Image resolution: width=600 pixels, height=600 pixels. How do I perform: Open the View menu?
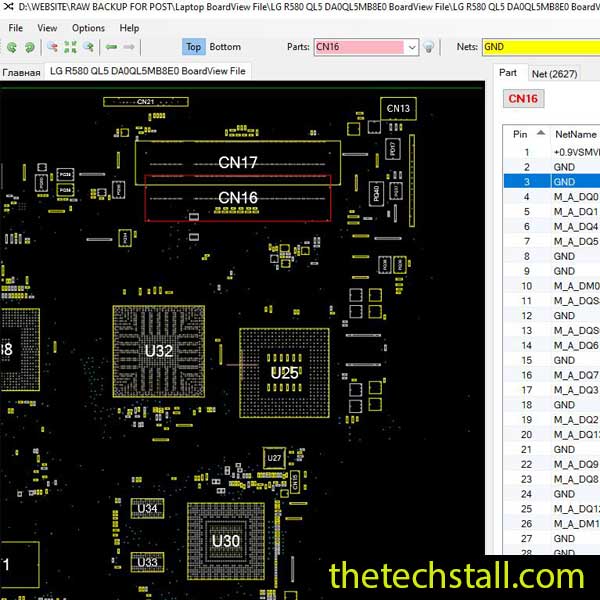point(47,28)
